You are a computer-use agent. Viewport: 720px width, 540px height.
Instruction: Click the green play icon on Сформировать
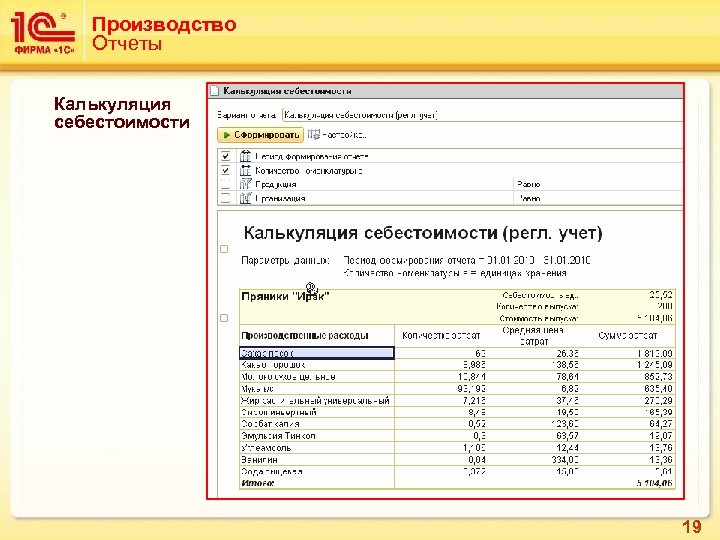click(x=226, y=135)
